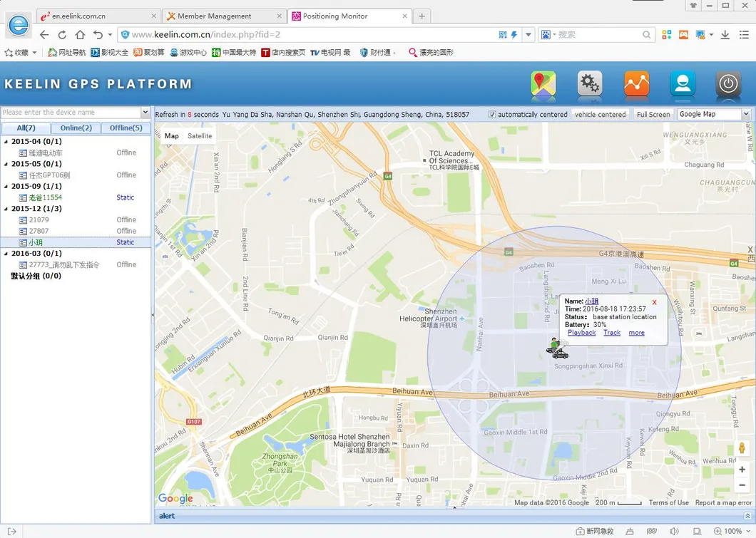Click the power logout icon
The width and height of the screenshot is (756, 538).
[728, 83]
